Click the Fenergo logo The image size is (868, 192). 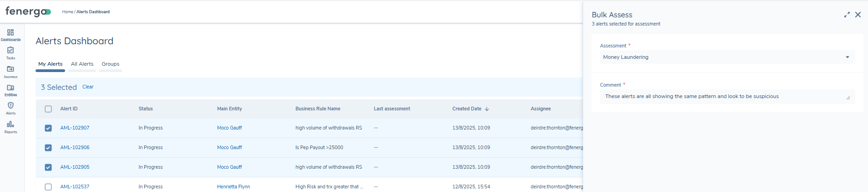point(28,12)
